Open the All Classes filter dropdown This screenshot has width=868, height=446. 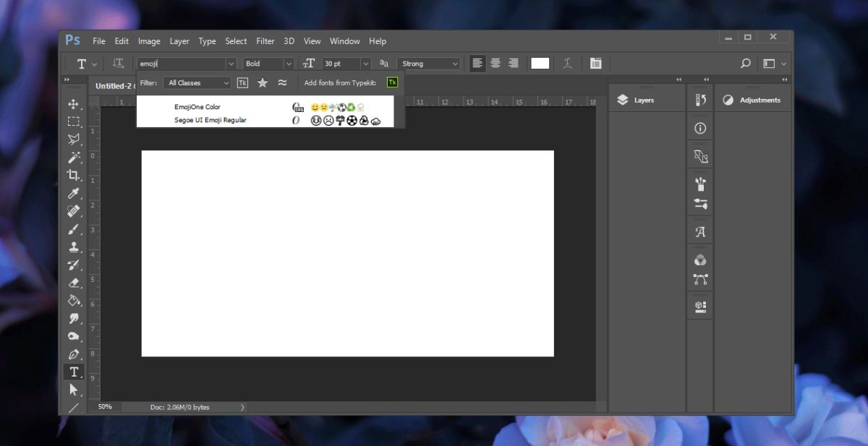(197, 83)
